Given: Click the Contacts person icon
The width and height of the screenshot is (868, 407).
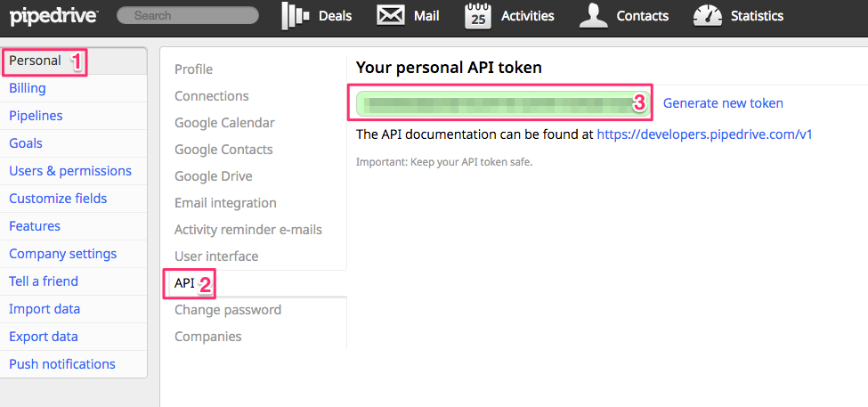Looking at the screenshot, I should [594, 15].
